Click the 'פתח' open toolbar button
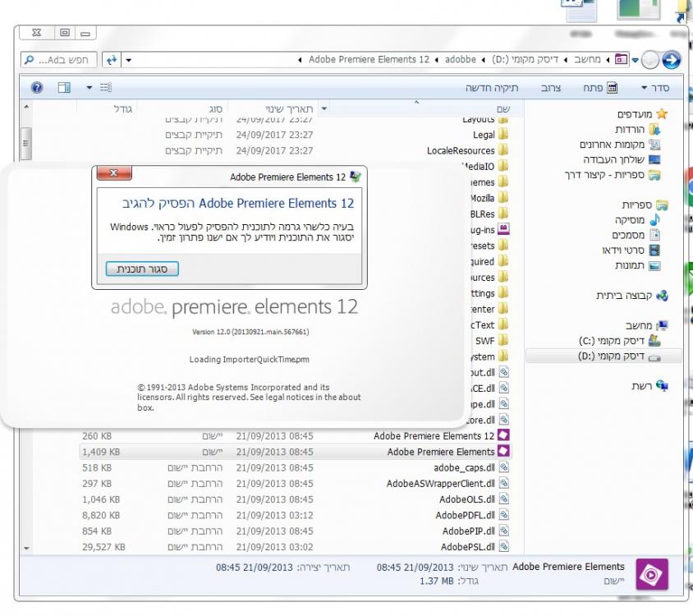 tap(599, 88)
